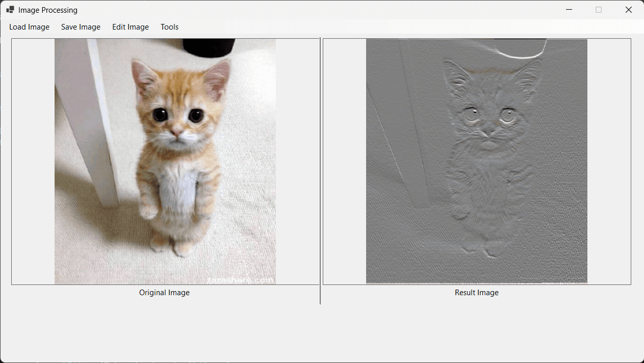Select the embossed result image
Viewport: 644px width, 363px height.
tap(476, 161)
